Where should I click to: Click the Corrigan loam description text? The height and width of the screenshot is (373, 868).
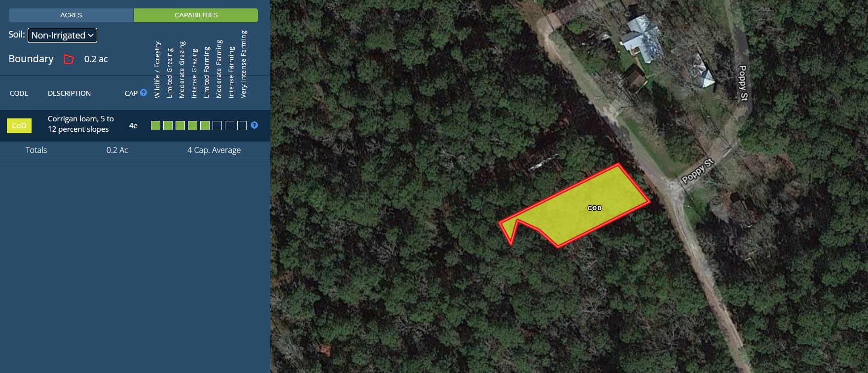[81, 124]
